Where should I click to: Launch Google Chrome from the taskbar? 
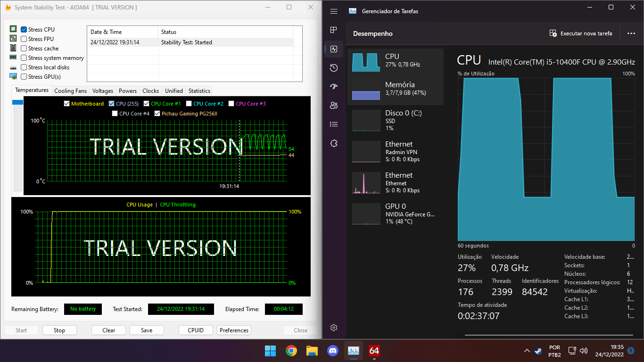point(291,351)
